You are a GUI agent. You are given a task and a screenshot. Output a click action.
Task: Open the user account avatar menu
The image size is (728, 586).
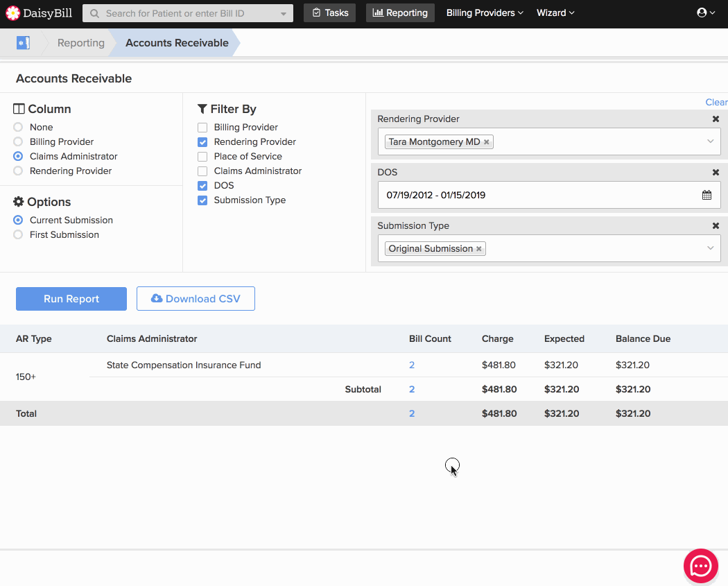(706, 12)
